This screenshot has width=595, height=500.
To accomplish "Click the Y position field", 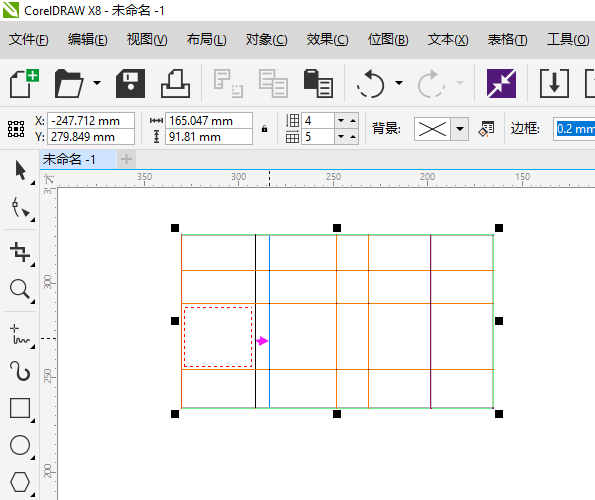I will click(x=91, y=137).
